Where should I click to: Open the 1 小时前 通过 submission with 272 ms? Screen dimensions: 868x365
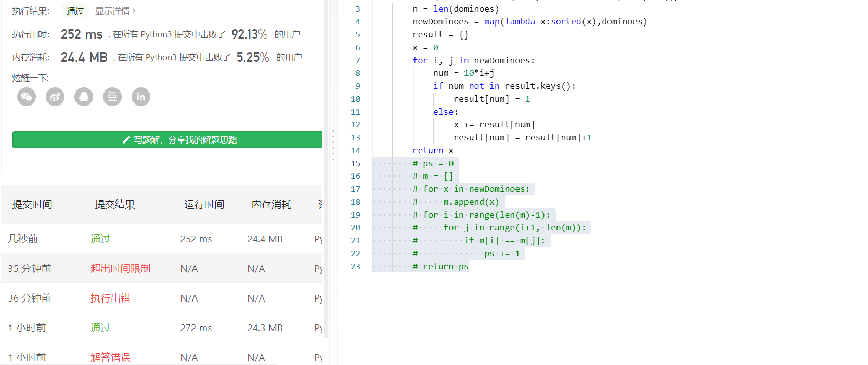(100, 328)
